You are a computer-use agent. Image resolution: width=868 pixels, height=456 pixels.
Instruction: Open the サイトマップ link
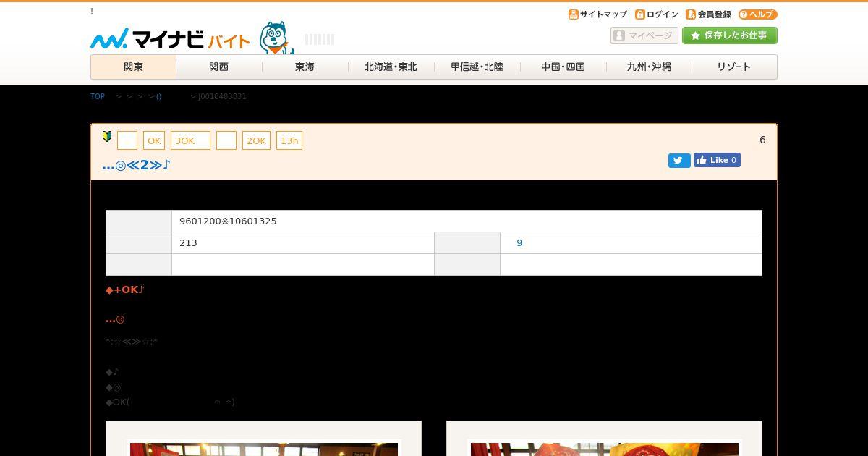597,14
